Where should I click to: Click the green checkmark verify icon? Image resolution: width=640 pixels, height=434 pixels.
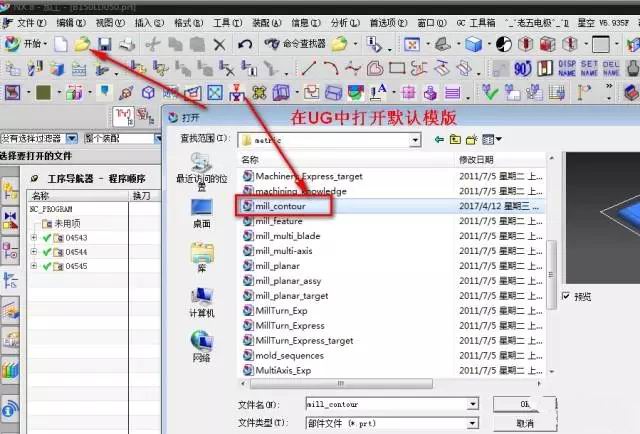(x=490, y=92)
